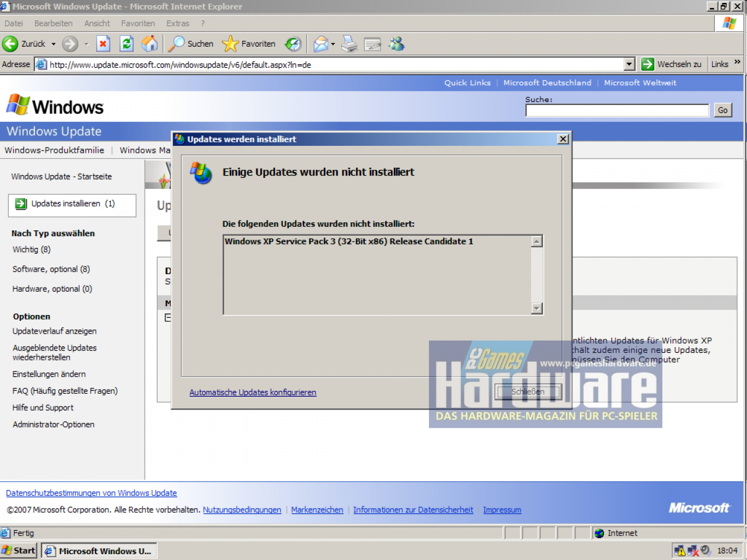Click the disconnected network tray icon
The height and width of the screenshot is (560, 747).
click(x=693, y=550)
